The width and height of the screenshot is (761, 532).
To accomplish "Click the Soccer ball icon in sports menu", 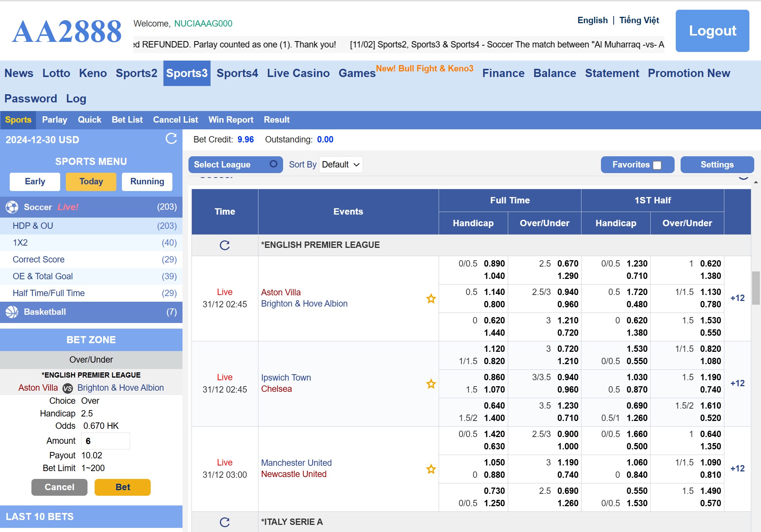I will click(x=12, y=207).
